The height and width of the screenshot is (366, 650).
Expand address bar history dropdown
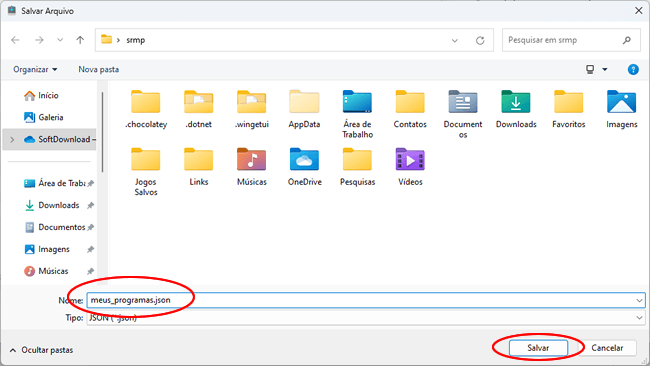(x=455, y=41)
